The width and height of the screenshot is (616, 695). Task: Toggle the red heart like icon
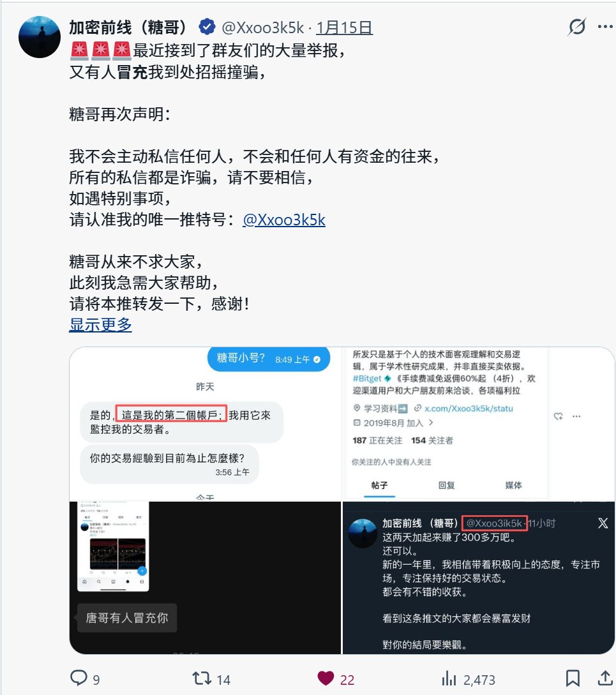(x=326, y=678)
